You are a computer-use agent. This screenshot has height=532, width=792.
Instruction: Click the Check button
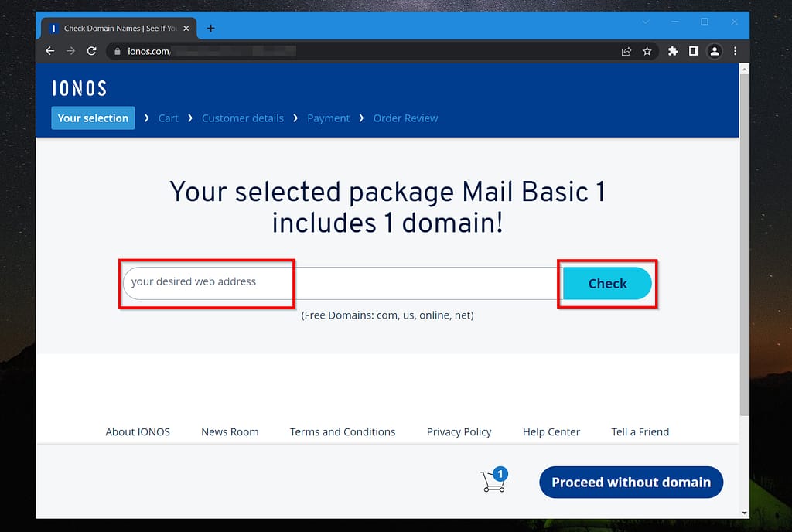pos(607,283)
